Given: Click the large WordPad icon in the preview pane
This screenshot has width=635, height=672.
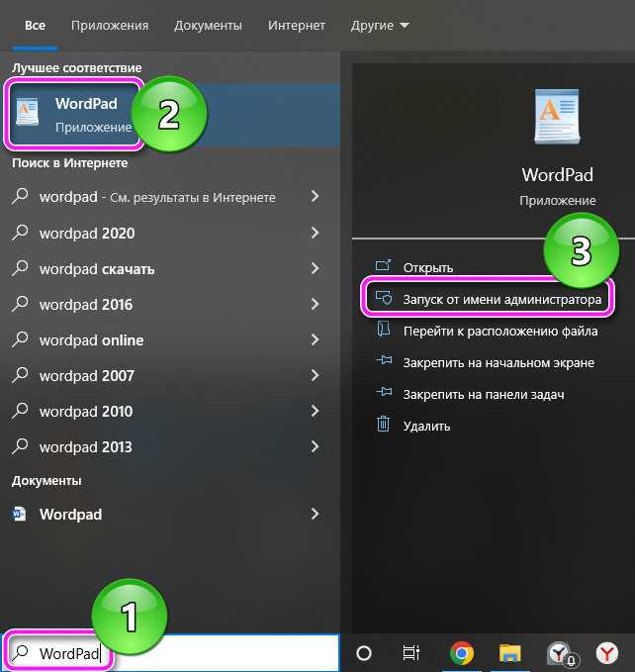Looking at the screenshot, I should click(557, 117).
